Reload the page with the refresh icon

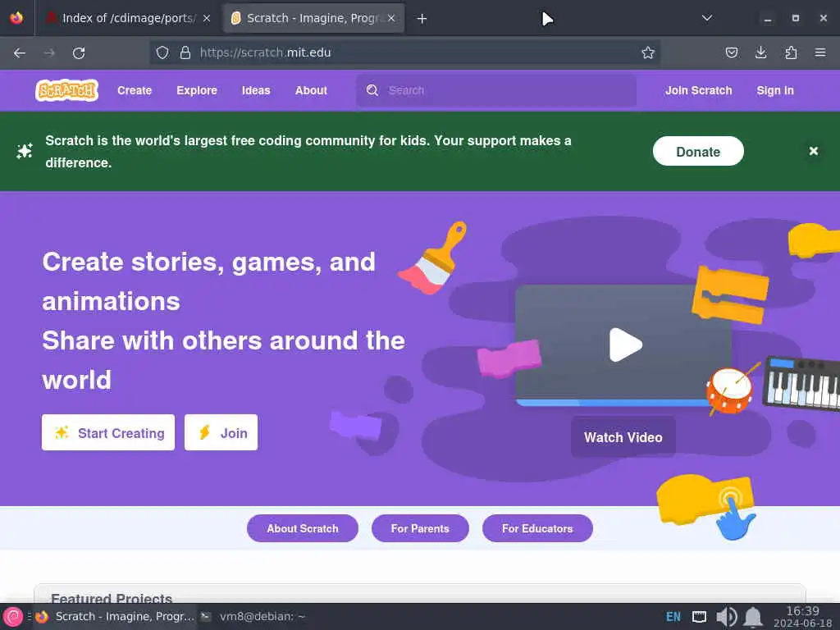tap(79, 52)
